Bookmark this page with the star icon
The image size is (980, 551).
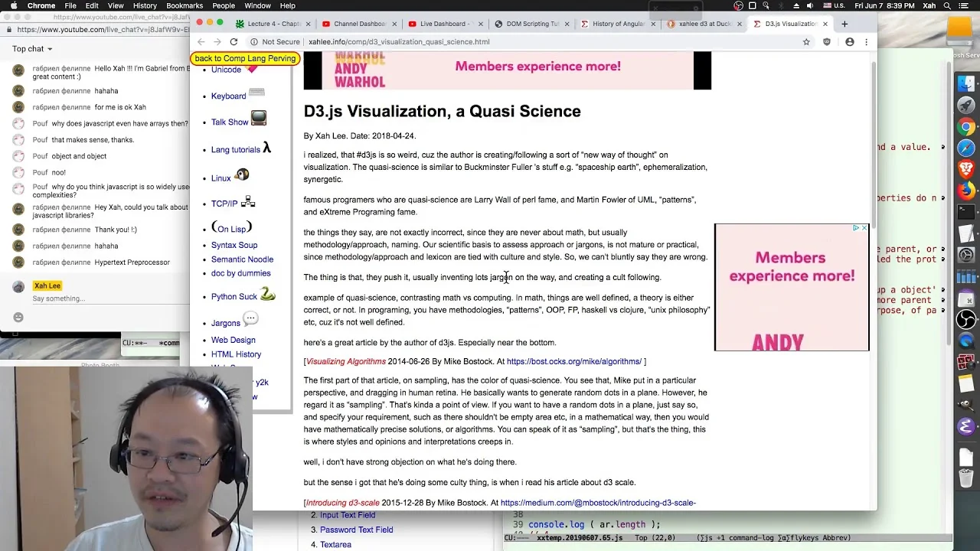pos(806,42)
